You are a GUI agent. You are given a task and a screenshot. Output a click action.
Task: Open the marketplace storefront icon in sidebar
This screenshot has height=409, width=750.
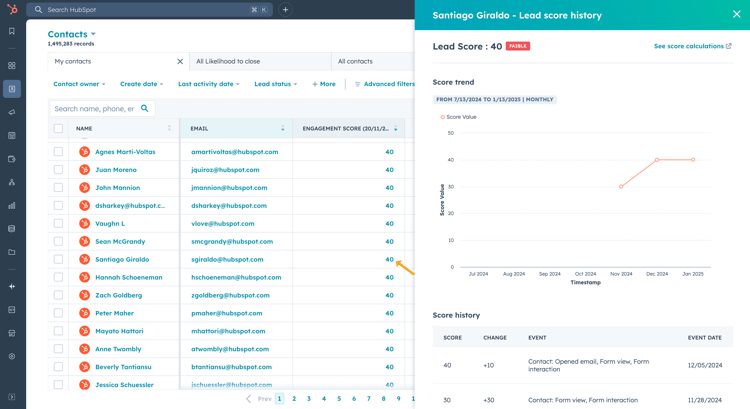(x=12, y=333)
